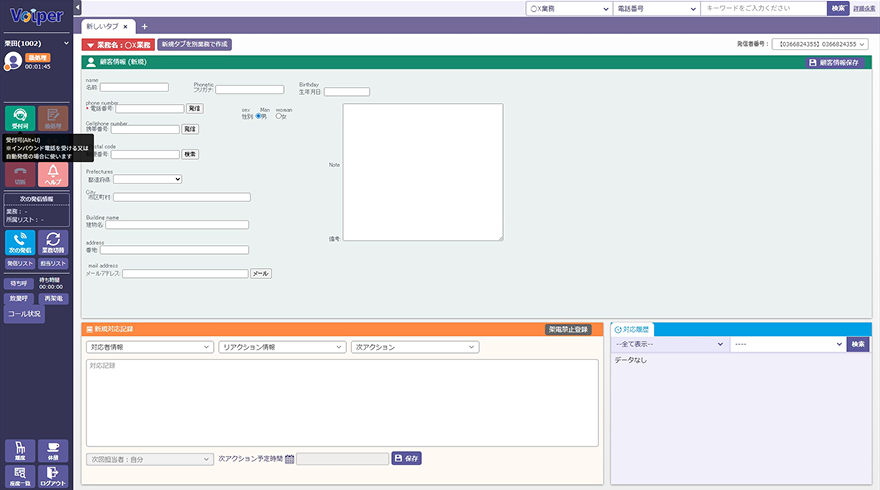
Task: Click the ログアウト door icon button
Action: pyautogui.click(x=53, y=476)
